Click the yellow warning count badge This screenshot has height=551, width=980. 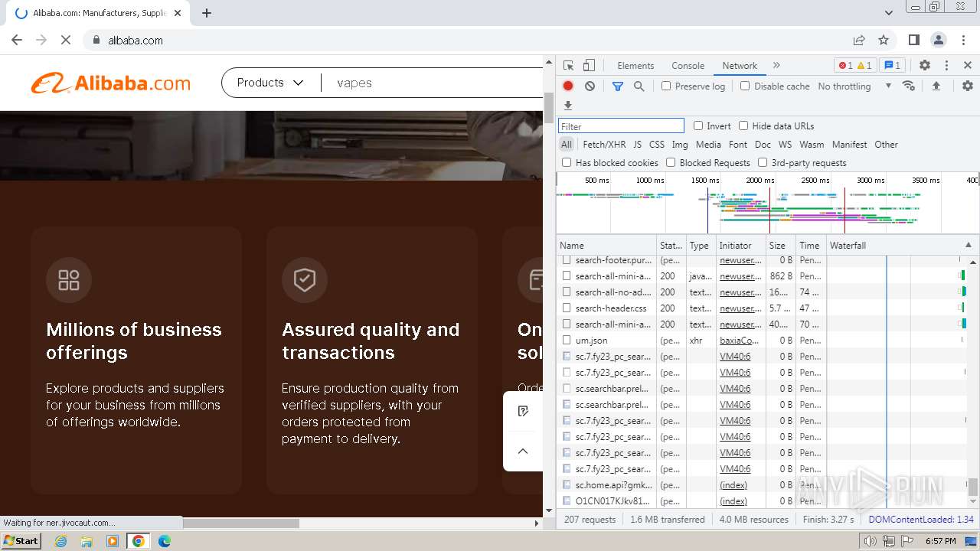click(864, 66)
